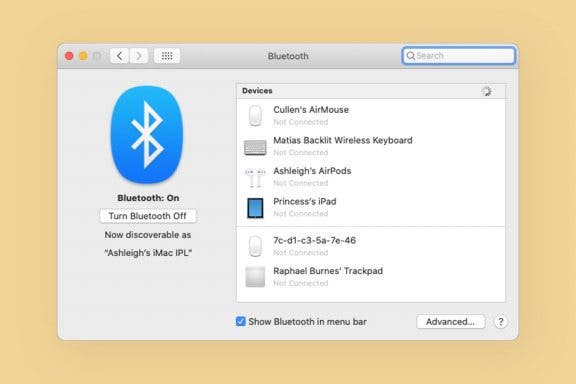Show all preferences grid button
Image resolution: width=576 pixels, height=384 pixels.
[x=167, y=56]
